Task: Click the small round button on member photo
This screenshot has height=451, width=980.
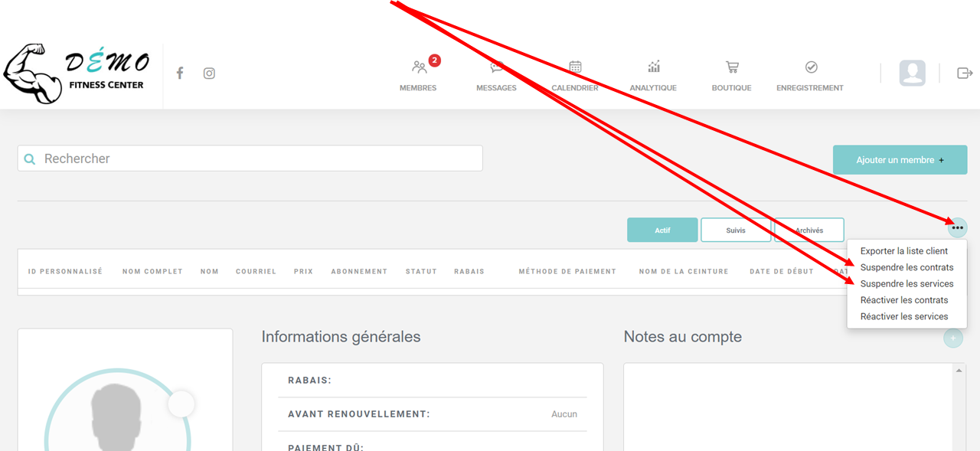Action: (x=181, y=404)
